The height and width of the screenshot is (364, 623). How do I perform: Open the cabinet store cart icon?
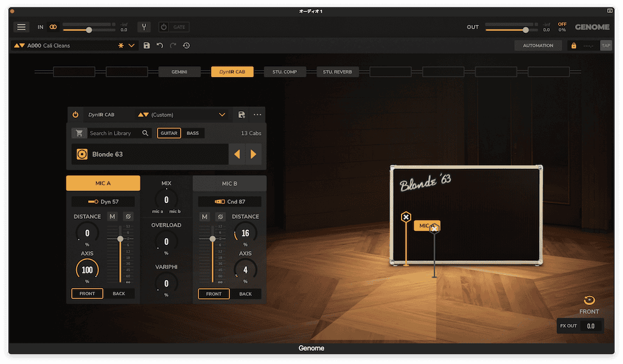coord(79,133)
